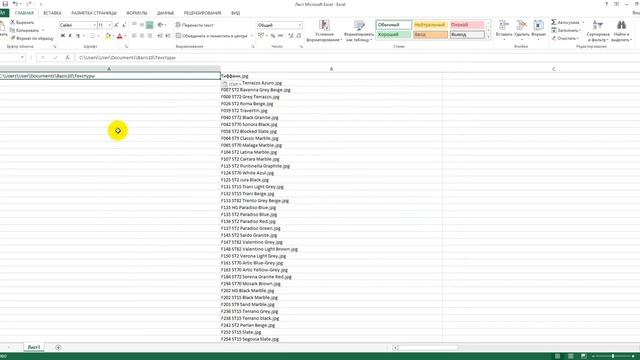Switch to ВИД ribbon tab
Image resolution: width=640 pixels, height=360 pixels.
coord(236,13)
